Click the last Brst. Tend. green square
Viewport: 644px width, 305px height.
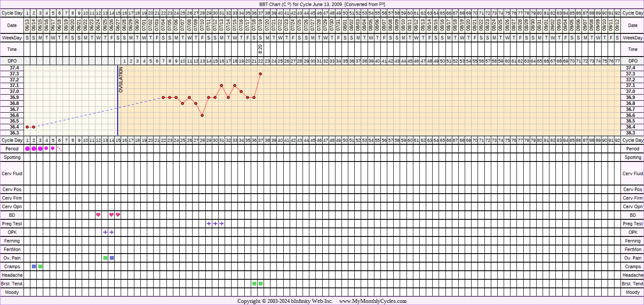[x=261, y=284]
